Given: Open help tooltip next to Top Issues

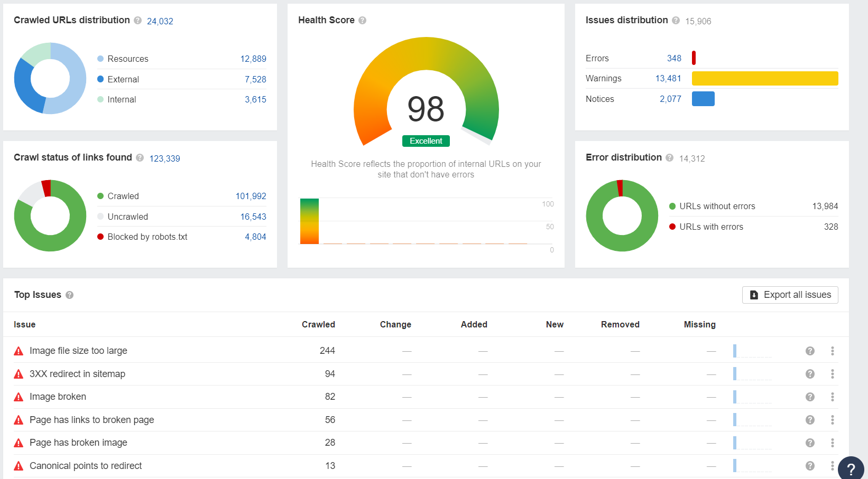Looking at the screenshot, I should pyautogui.click(x=69, y=295).
